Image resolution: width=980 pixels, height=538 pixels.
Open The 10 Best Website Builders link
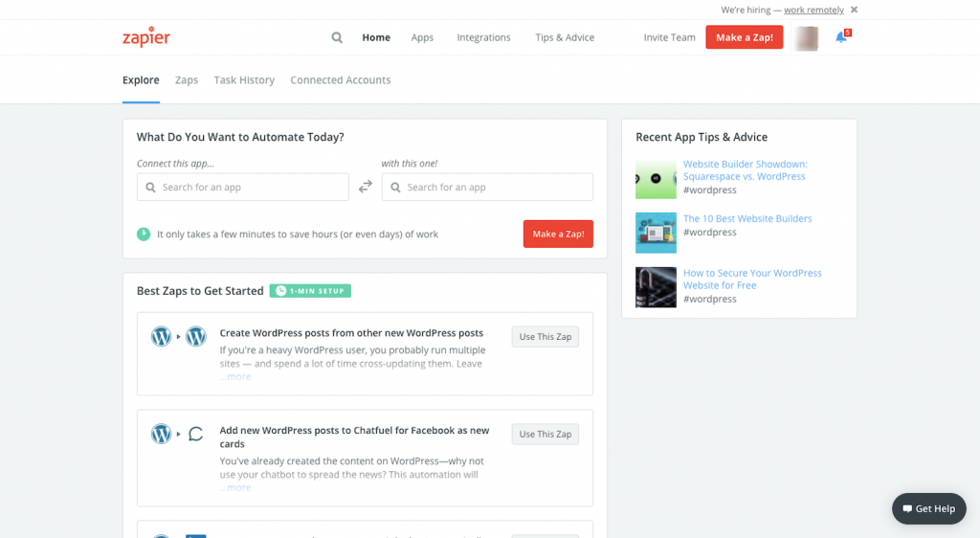747,218
